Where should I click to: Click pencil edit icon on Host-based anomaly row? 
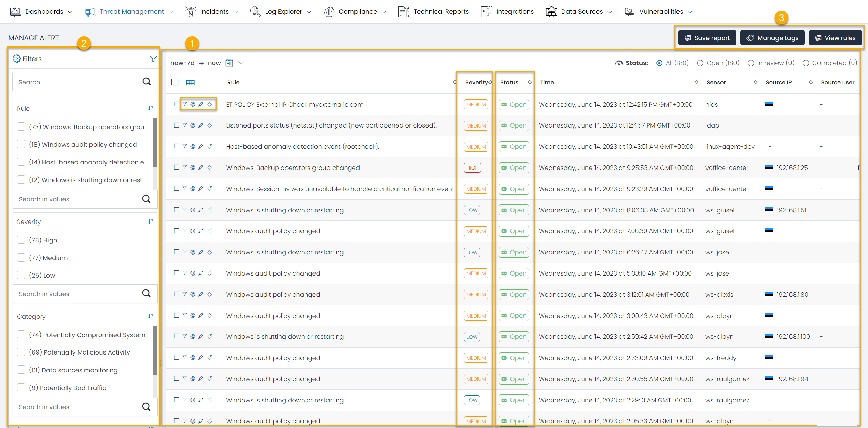point(201,146)
